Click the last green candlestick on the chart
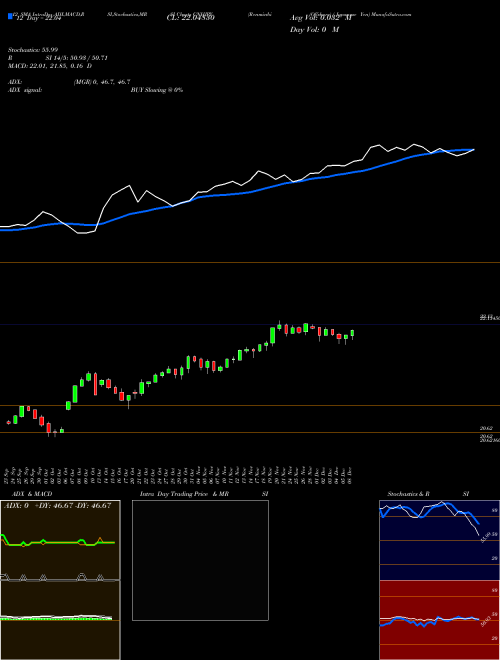This screenshot has height=660, width=500. [352, 333]
